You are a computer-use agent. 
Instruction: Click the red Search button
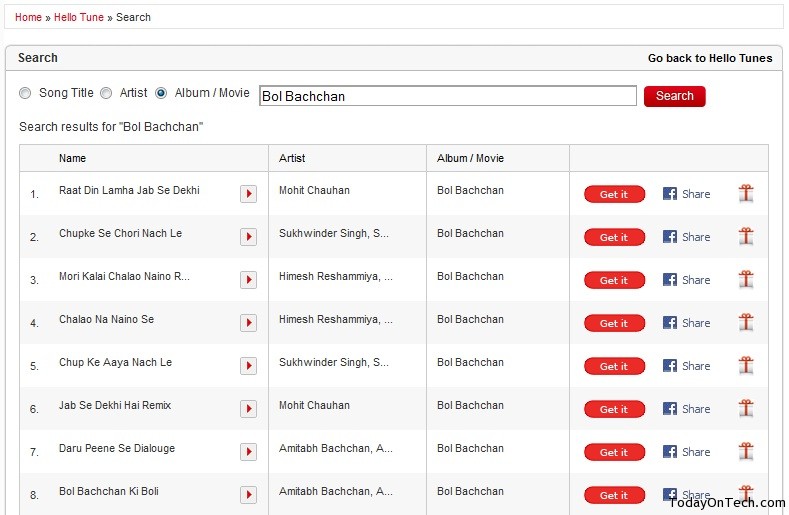click(x=674, y=96)
